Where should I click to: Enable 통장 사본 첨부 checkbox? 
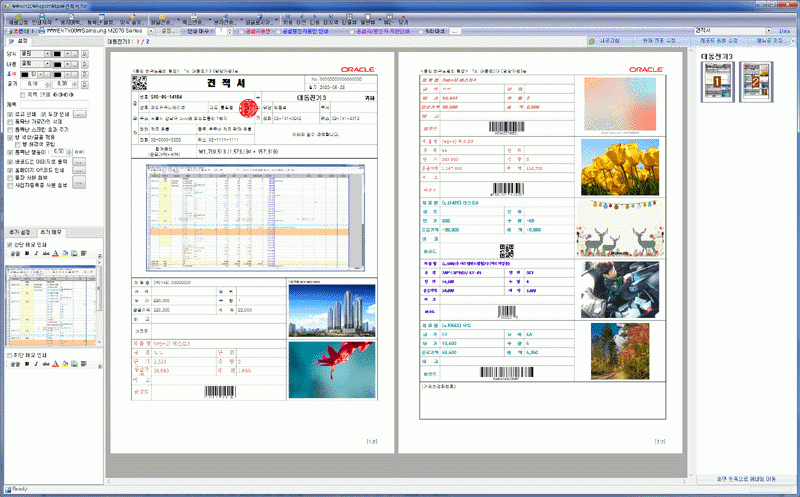point(10,178)
